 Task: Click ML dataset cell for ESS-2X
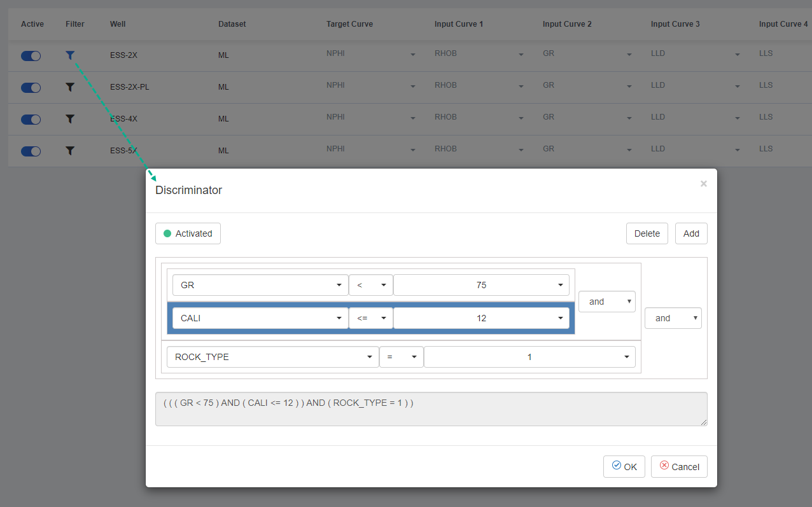tap(223, 55)
